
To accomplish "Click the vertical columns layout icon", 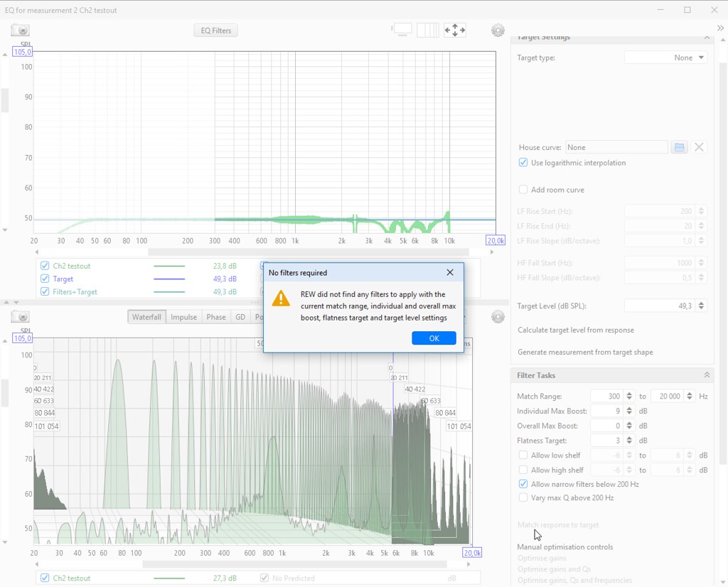I will tap(427, 30).
